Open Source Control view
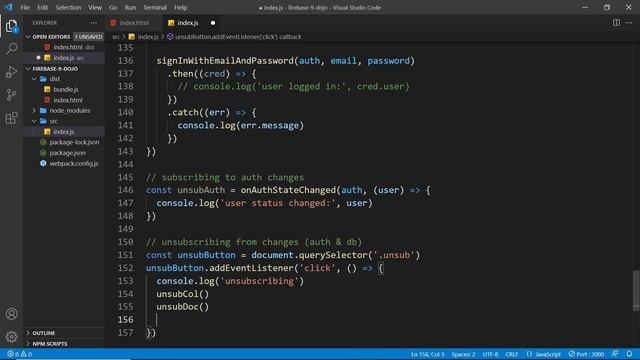The width and height of the screenshot is (640, 360). coord(11,95)
